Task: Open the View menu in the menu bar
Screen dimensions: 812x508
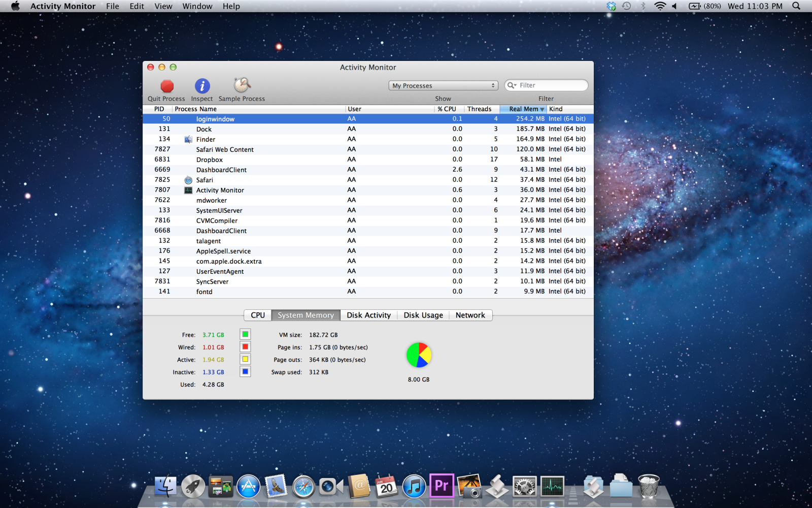Action: 163,6
